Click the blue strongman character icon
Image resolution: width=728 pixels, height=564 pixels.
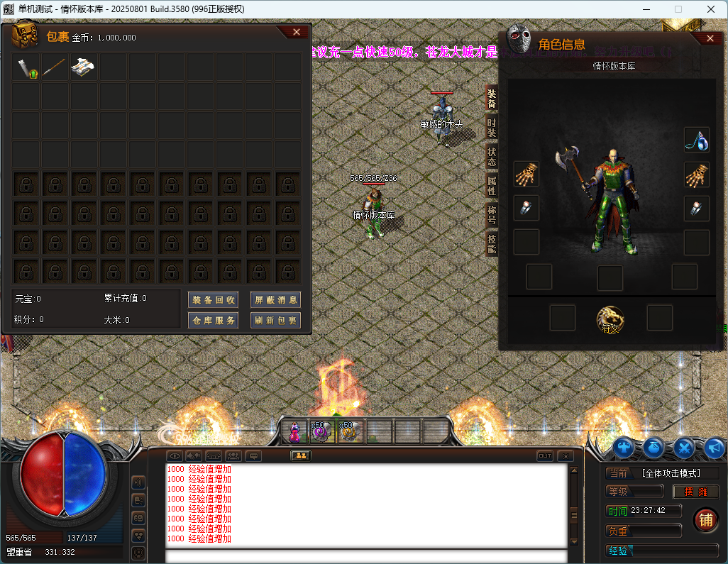(624, 447)
